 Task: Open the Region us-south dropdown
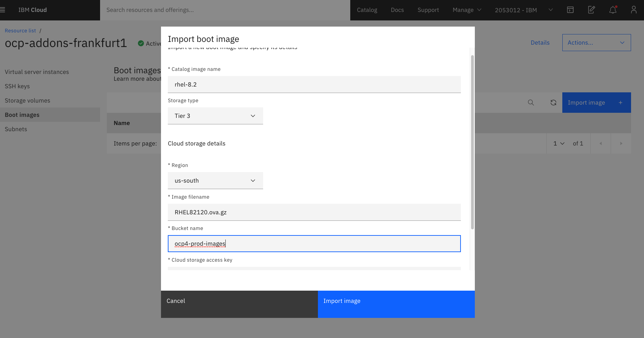pos(215,181)
